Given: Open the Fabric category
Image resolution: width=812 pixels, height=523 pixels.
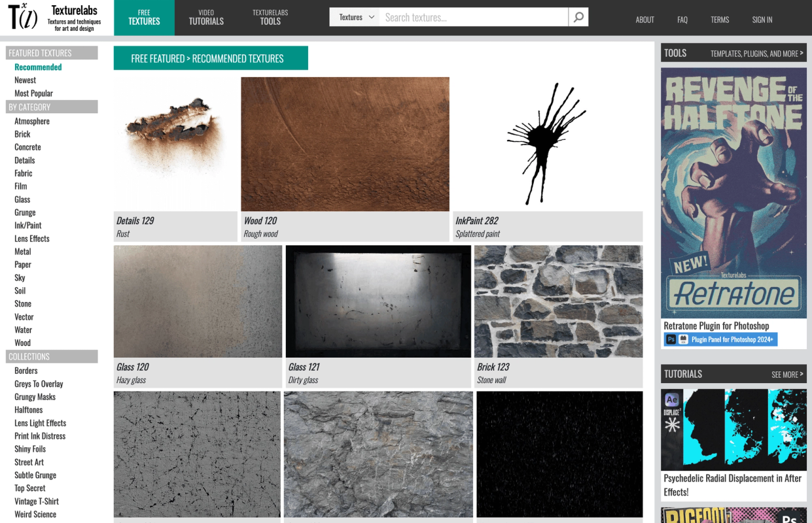Looking at the screenshot, I should (x=24, y=173).
